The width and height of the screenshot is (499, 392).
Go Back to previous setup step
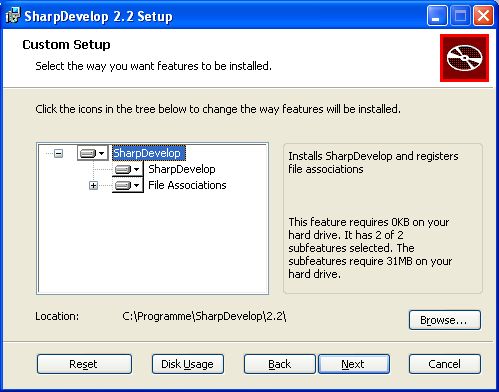click(279, 364)
